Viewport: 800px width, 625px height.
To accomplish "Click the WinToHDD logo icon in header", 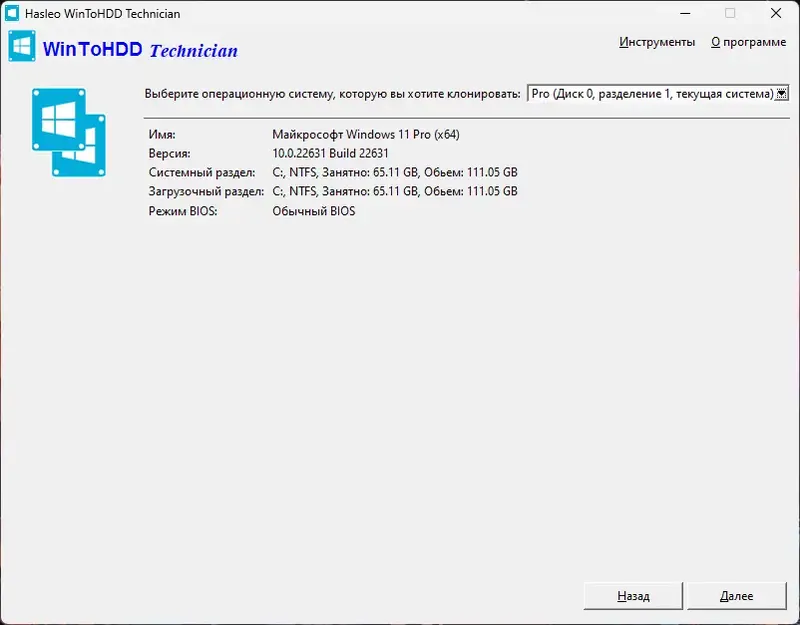I will pyautogui.click(x=22, y=46).
